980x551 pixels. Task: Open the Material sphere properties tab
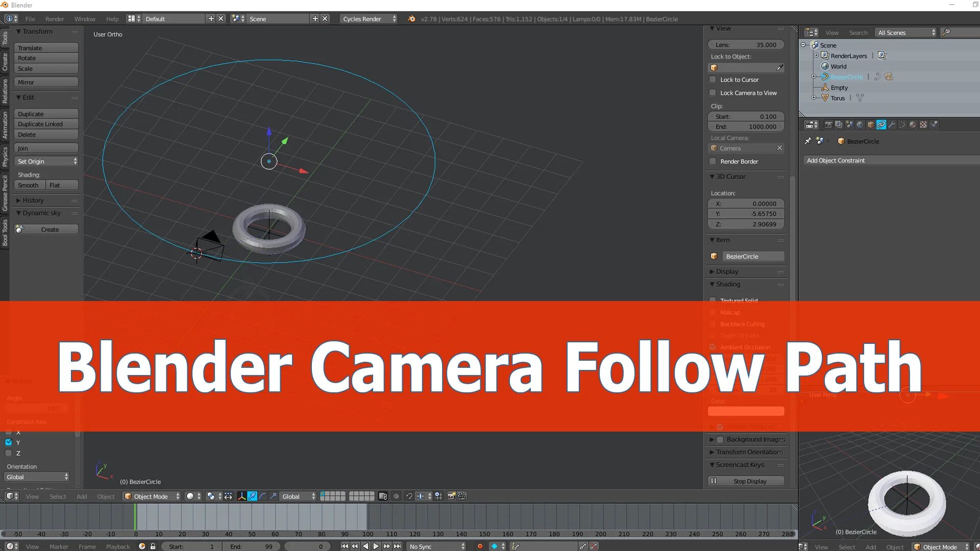(x=913, y=124)
